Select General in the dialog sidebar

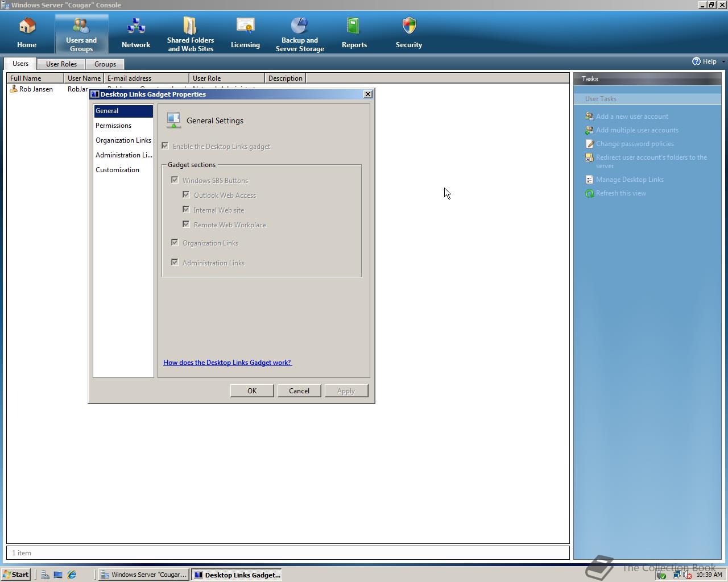coord(123,111)
